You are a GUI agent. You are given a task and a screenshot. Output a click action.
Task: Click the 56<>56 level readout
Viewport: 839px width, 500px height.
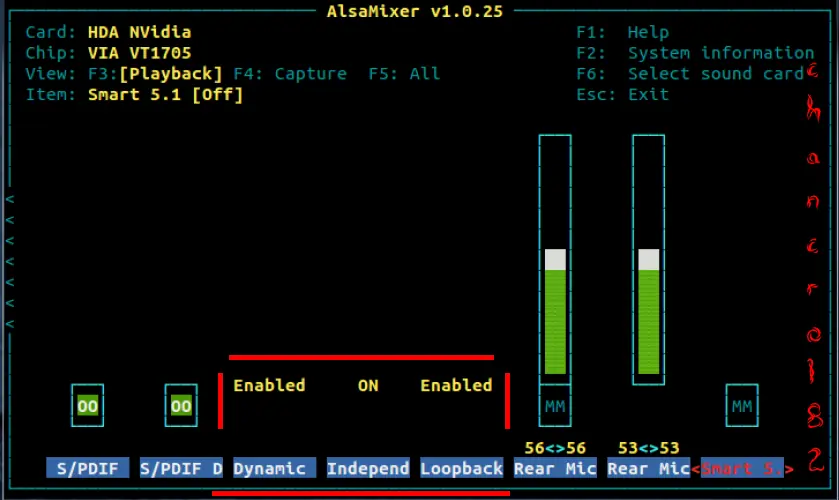555,448
